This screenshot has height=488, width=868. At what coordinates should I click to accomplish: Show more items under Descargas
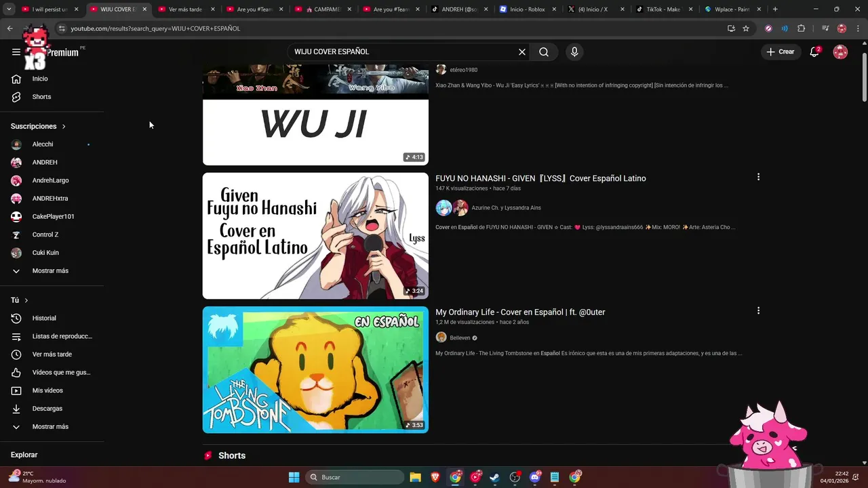pos(52,426)
